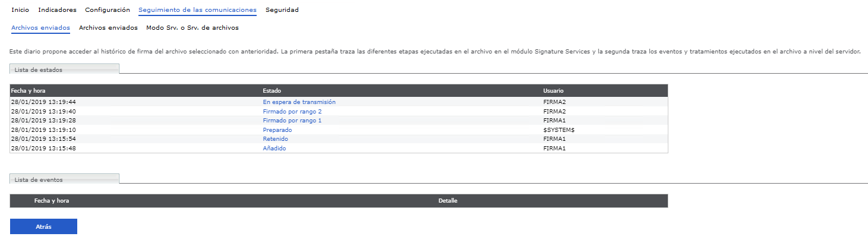Select the underlined Archivos enviados submenu item

click(x=40, y=28)
